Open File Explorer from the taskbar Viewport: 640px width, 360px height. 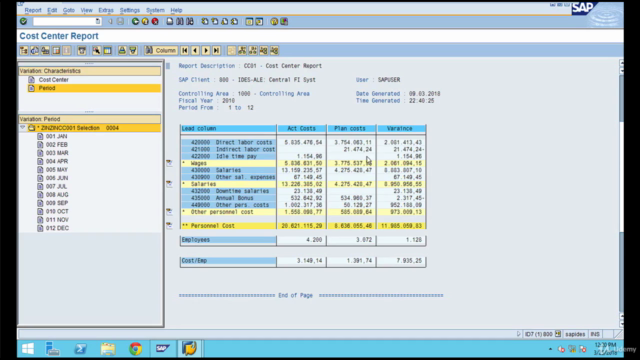coord(108,349)
